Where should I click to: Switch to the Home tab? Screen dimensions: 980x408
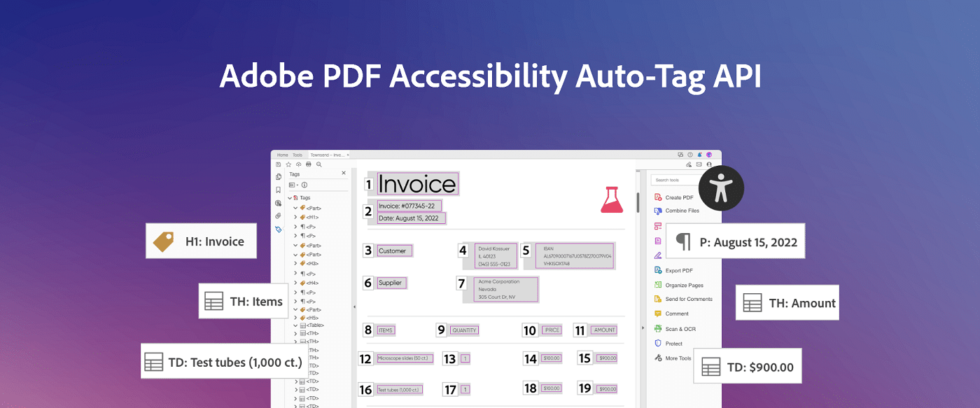(282, 155)
